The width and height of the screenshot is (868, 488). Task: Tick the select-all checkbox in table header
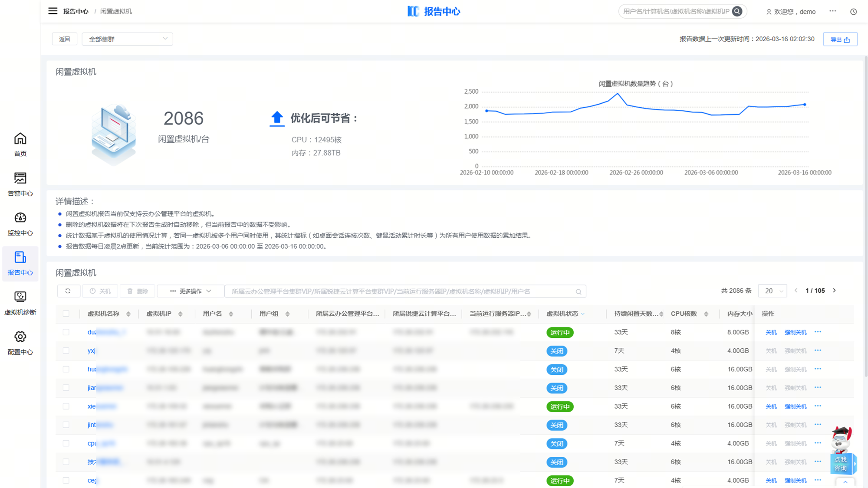66,314
